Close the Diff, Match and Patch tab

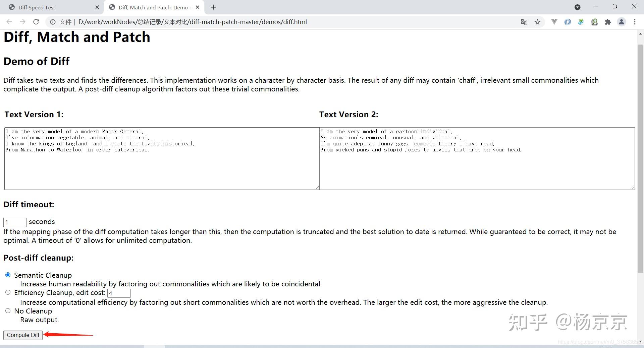pyautogui.click(x=198, y=7)
